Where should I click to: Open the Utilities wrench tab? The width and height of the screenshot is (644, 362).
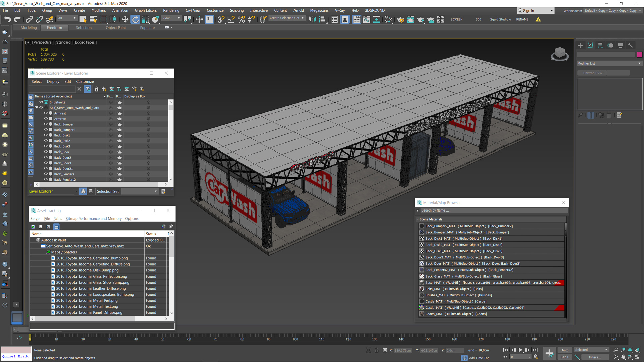pyautogui.click(x=631, y=45)
